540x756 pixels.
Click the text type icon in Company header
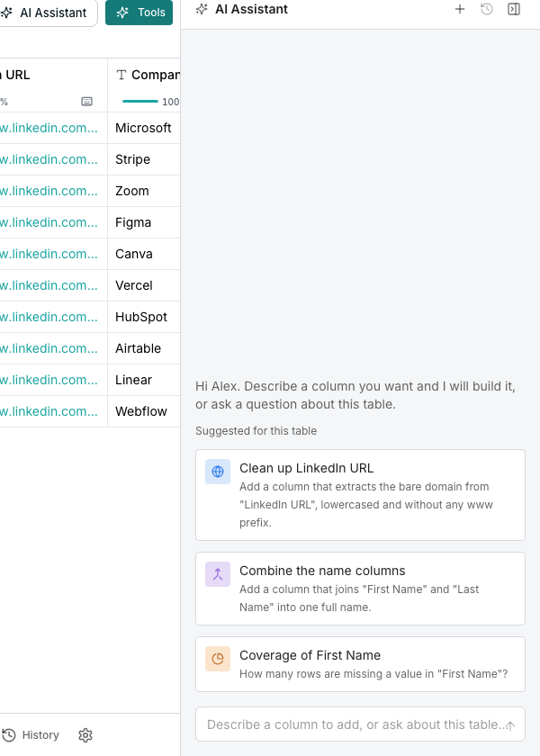pos(121,75)
